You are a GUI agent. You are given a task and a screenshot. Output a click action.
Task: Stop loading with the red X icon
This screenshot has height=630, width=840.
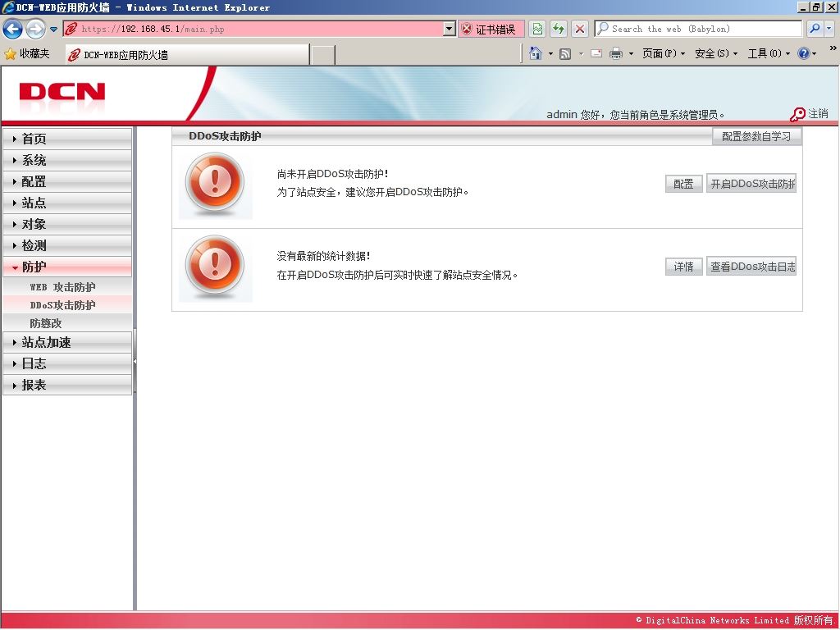(x=580, y=29)
